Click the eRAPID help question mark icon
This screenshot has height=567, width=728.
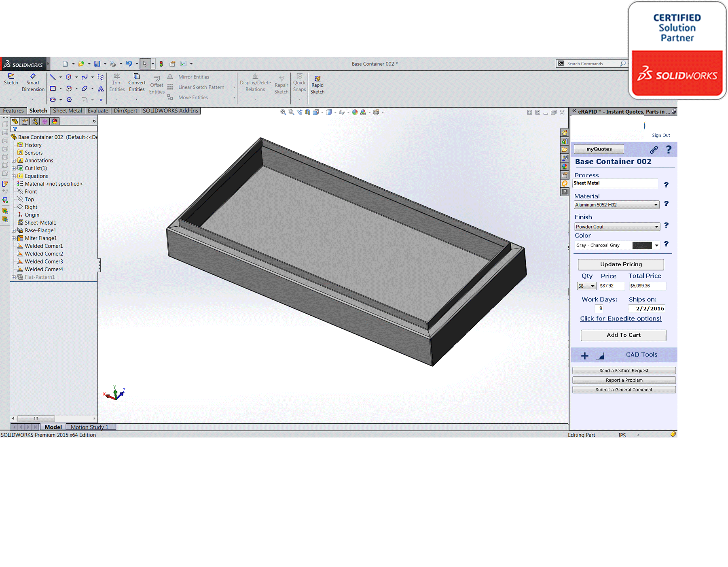click(669, 150)
